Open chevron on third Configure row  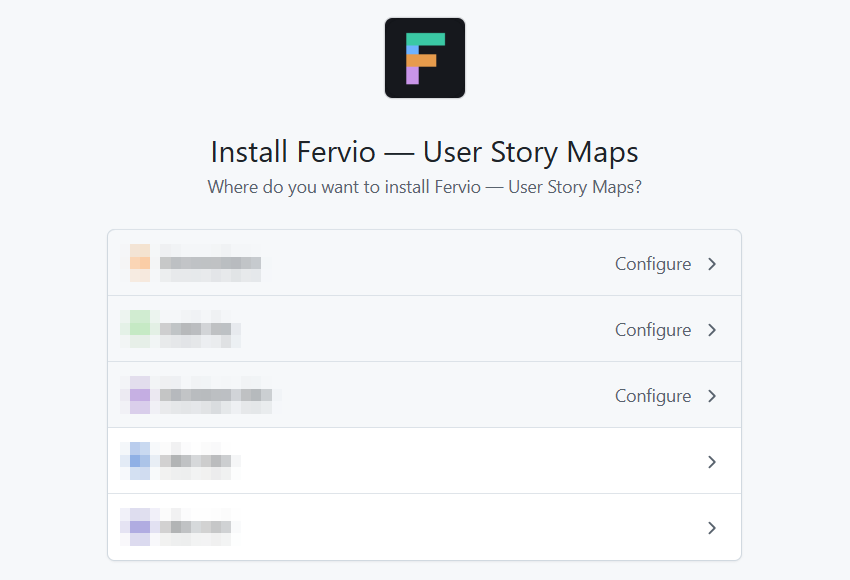[x=712, y=396]
